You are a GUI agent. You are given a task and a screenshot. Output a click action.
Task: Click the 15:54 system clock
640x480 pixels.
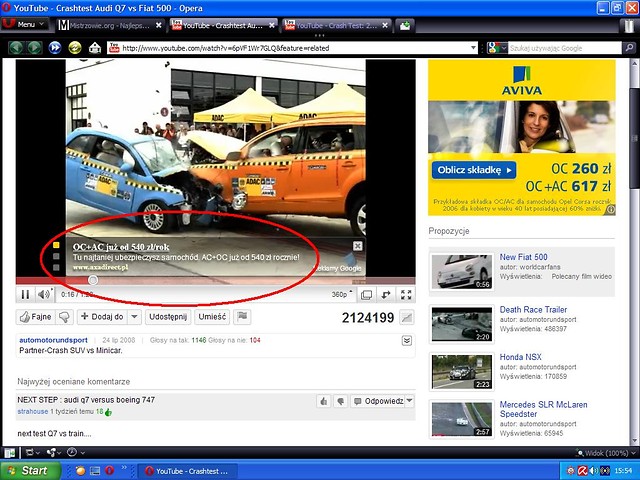(x=623, y=471)
